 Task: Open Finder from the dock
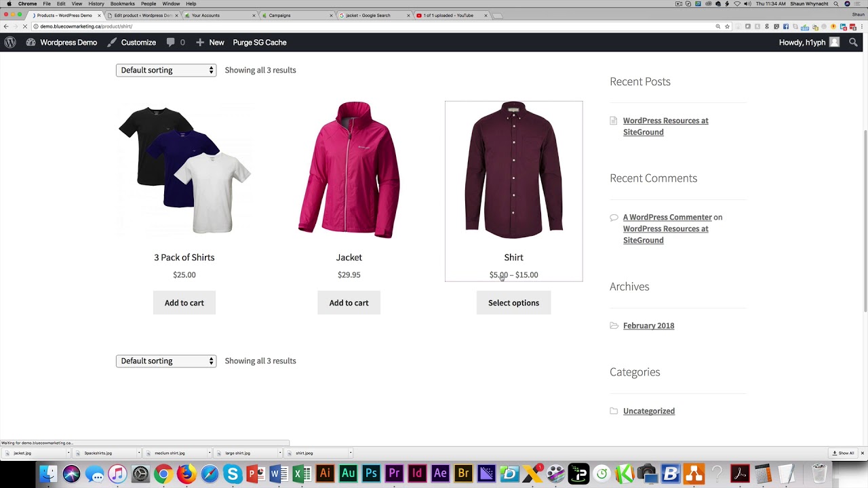tap(48, 473)
